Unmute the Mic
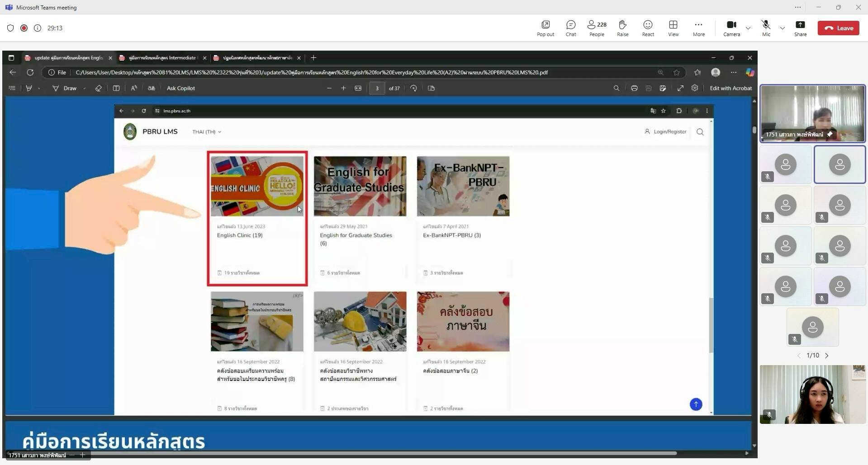The image size is (868, 465). [766, 28]
